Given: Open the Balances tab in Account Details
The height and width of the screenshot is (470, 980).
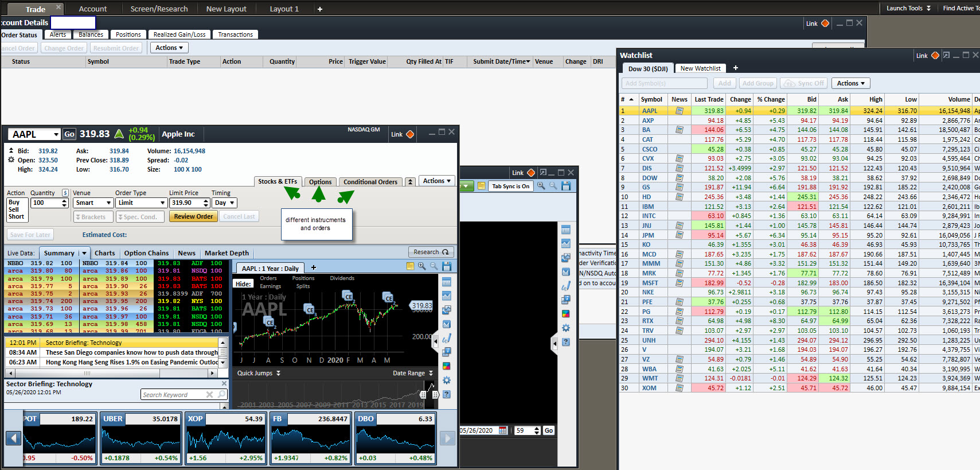Looking at the screenshot, I should click(91, 34).
